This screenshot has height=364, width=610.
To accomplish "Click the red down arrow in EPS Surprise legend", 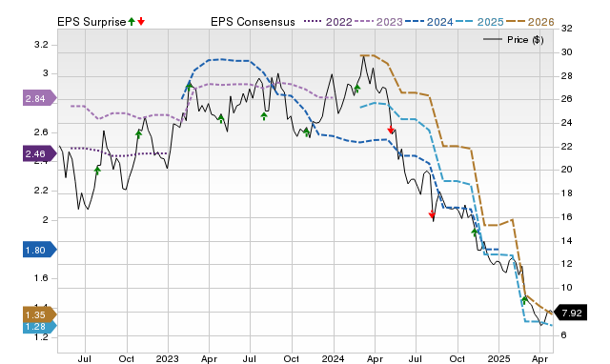I will coord(141,22).
